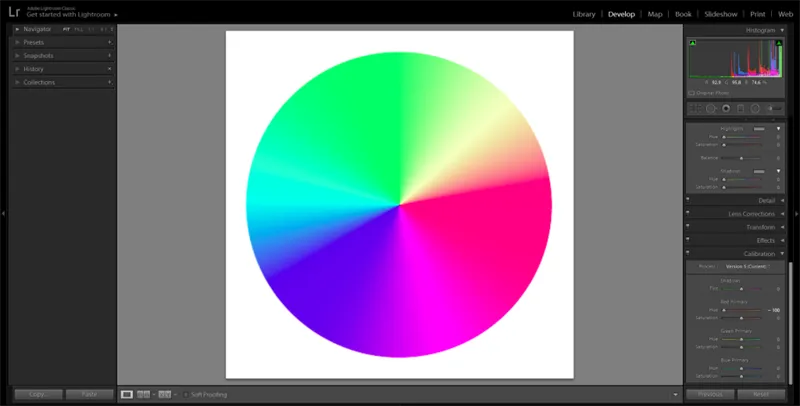Select the Spot Removal tool

pos(710,108)
